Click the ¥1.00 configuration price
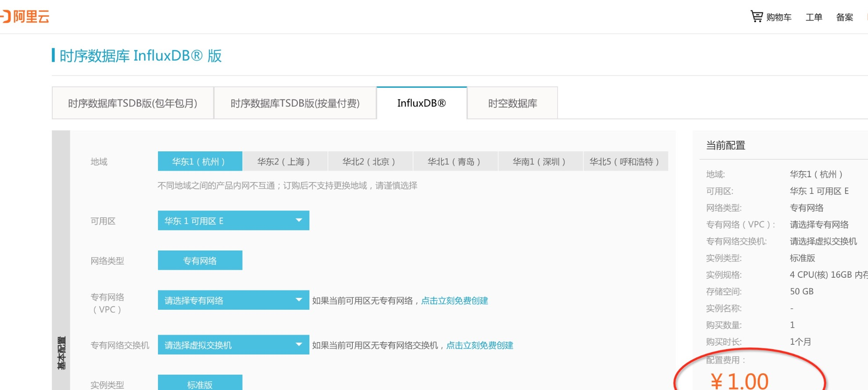868x390 pixels. pyautogui.click(x=740, y=381)
